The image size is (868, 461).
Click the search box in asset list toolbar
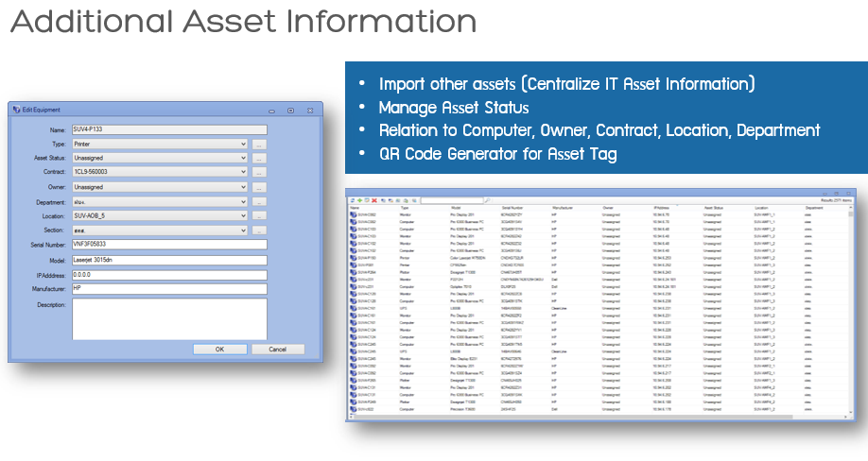(452, 200)
